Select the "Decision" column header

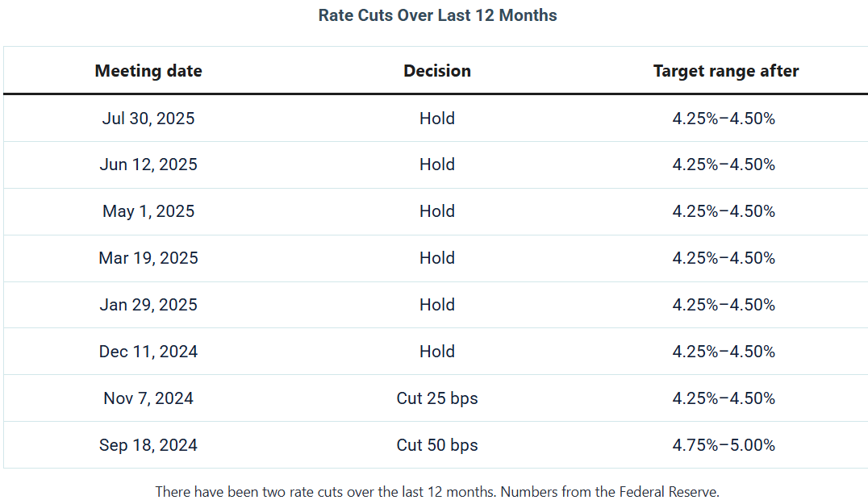tap(437, 71)
